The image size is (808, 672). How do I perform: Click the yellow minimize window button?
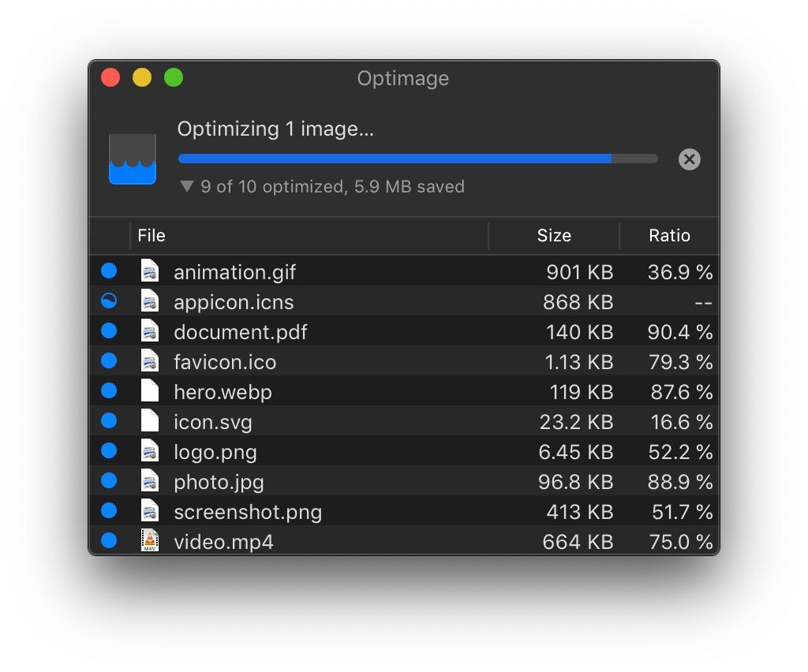tap(142, 78)
